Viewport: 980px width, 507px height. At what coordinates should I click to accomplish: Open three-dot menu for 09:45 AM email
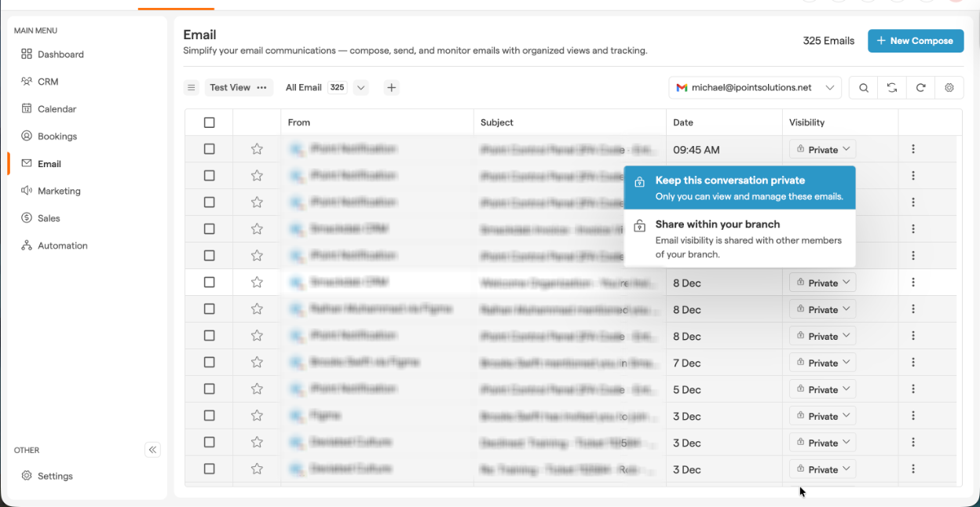(x=913, y=149)
